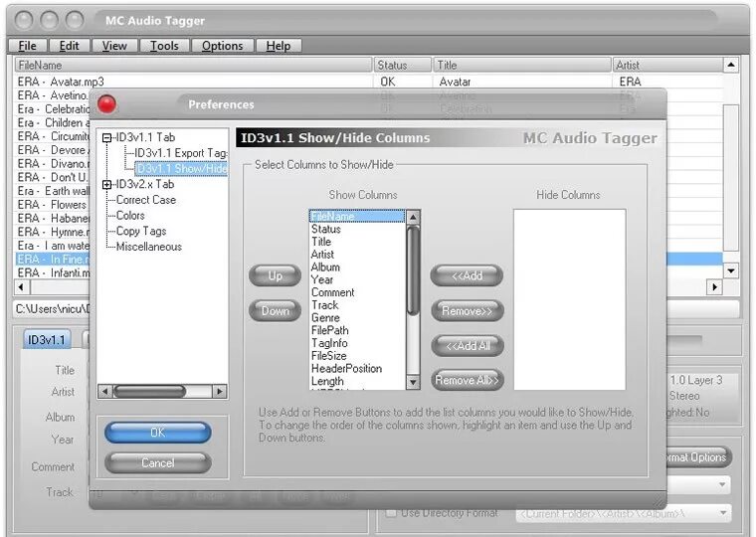Open the View menu

(x=114, y=46)
